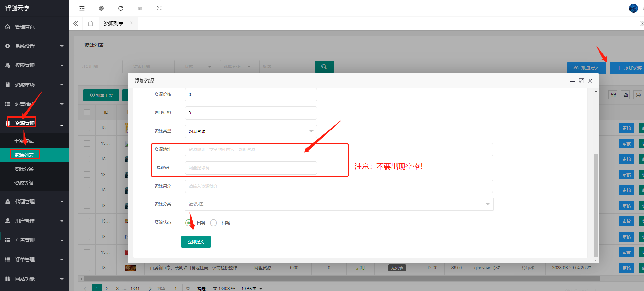This screenshot has width=644, height=291.
Task: Toggle the sidebar collapse menu icon
Action: tap(82, 8)
